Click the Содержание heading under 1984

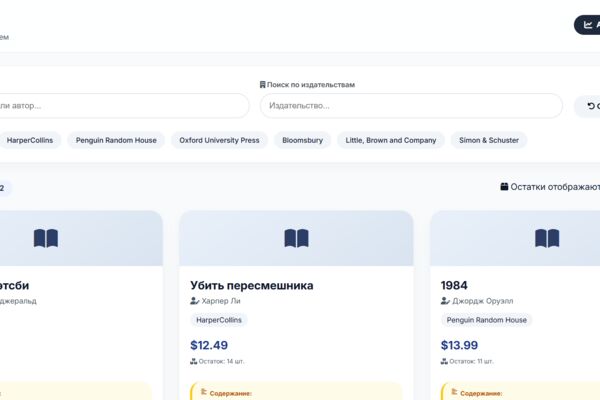pyautogui.click(x=481, y=393)
